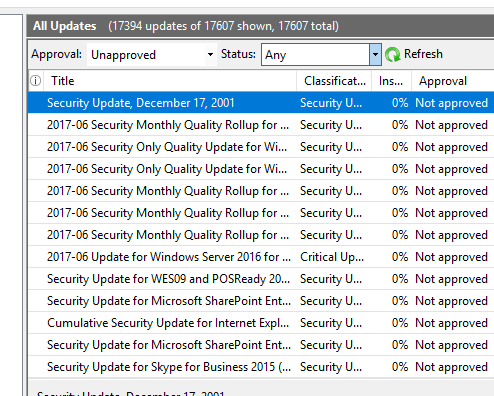The height and width of the screenshot is (396, 494).
Task: Sort by the Ins... percentage column header
Action: coord(391,81)
